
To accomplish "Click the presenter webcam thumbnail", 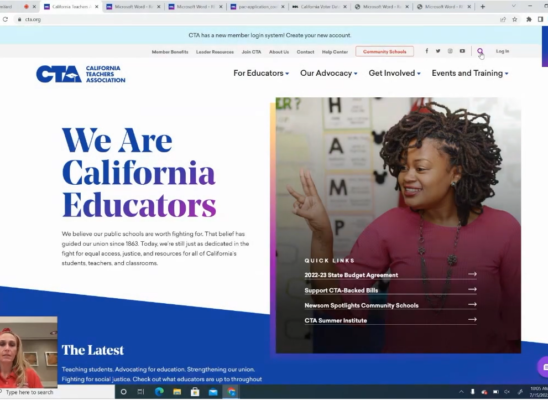I will [x=29, y=352].
